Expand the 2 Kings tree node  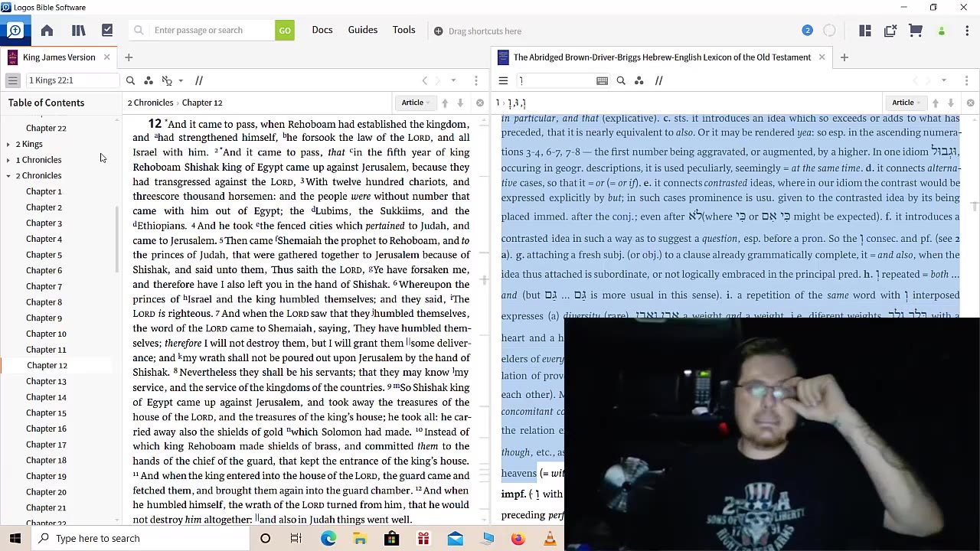point(8,144)
